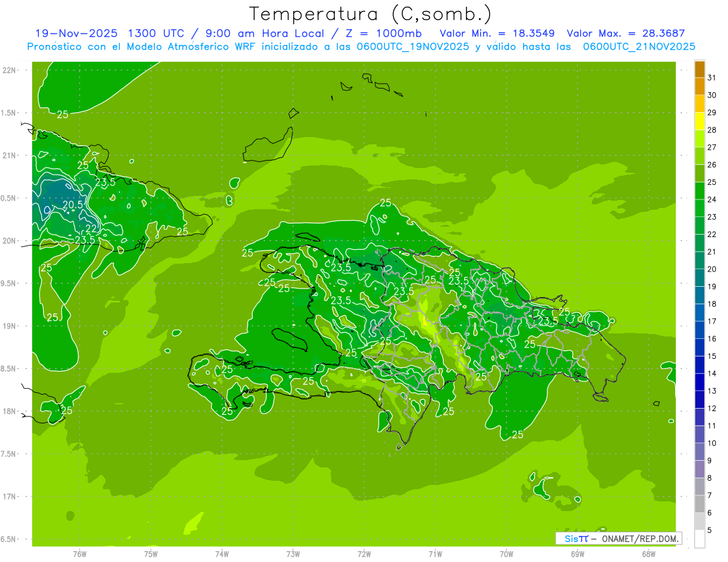Click the "28" color scale label

pos(712,130)
